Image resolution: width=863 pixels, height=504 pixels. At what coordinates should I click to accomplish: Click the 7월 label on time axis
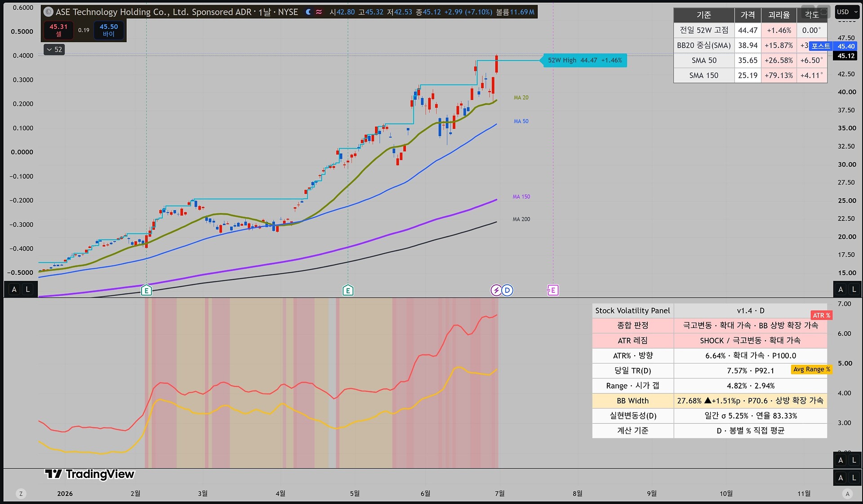coord(499,494)
